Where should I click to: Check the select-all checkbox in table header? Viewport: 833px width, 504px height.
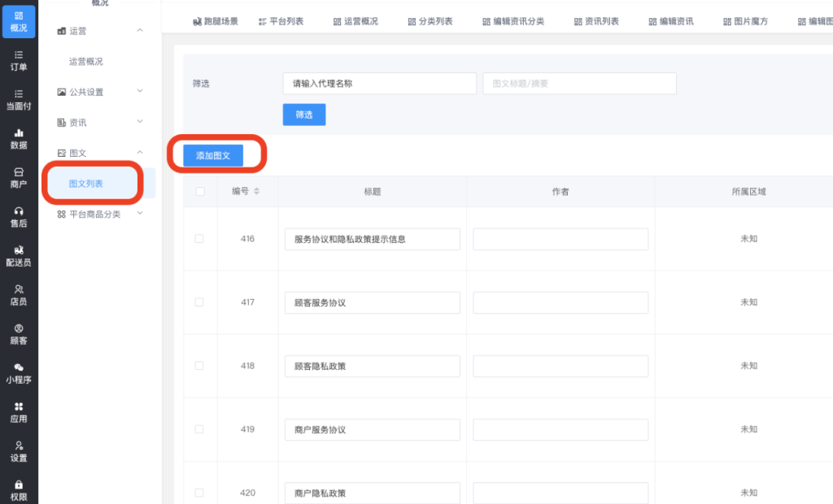200,192
